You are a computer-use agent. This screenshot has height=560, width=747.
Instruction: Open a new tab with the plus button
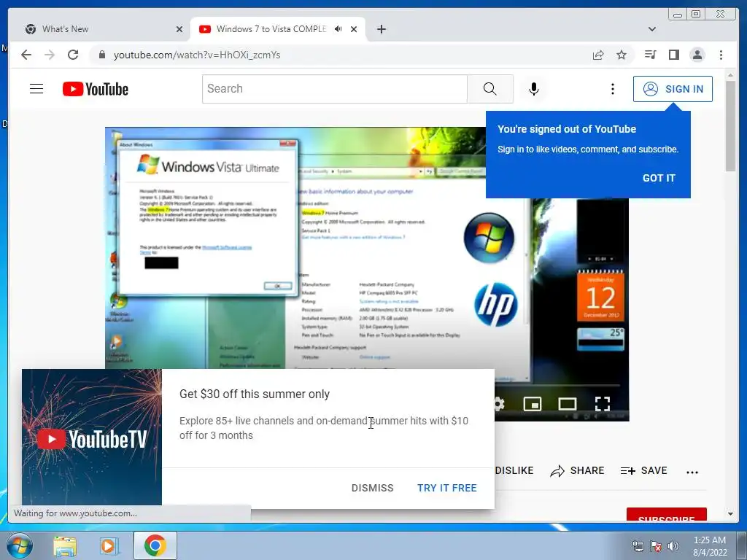point(381,29)
